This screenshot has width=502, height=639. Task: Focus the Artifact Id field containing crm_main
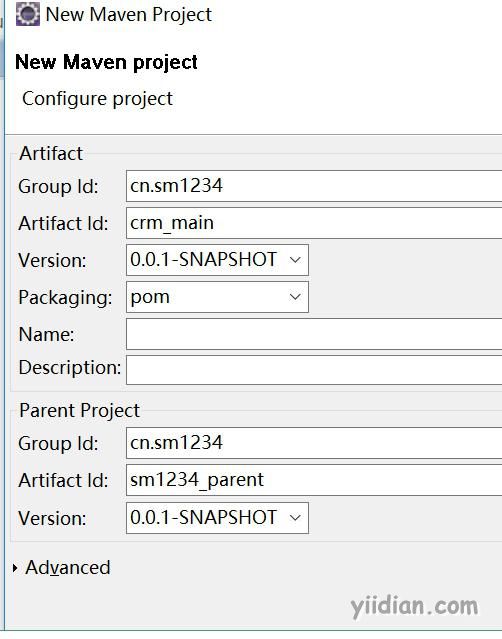314,223
